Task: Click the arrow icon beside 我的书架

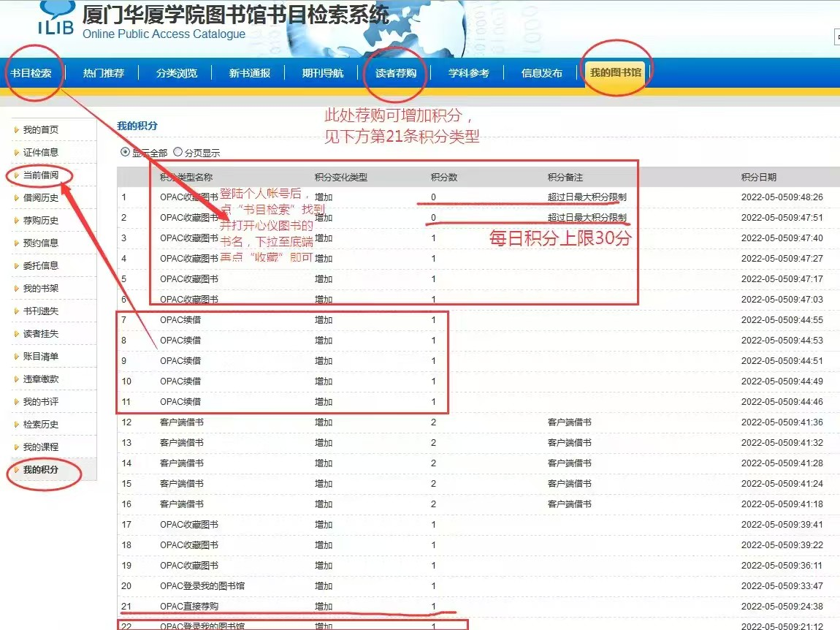Action: (17, 289)
